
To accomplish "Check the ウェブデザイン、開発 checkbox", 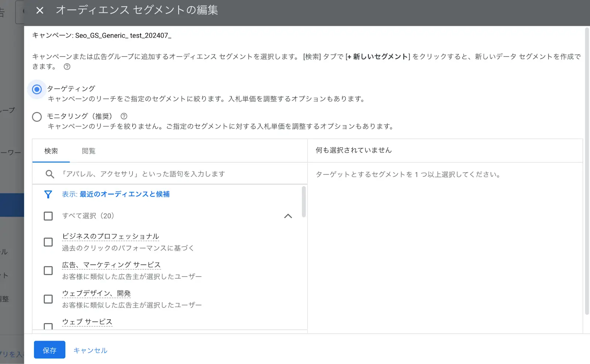I will (48, 299).
